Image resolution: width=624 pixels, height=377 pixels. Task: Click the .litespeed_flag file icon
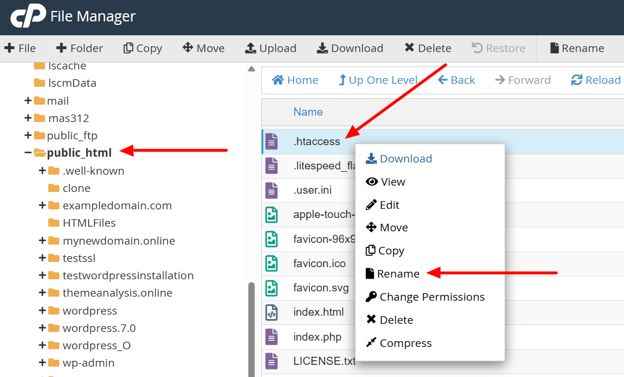[271, 166]
